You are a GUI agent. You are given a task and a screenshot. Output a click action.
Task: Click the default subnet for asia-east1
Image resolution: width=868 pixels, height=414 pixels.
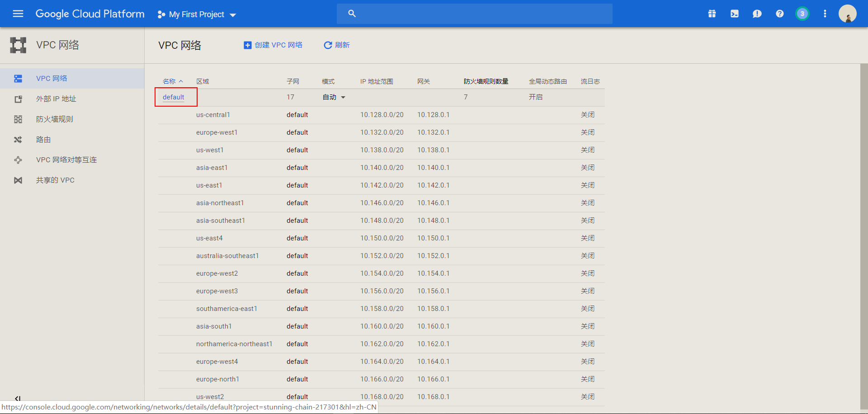click(297, 168)
